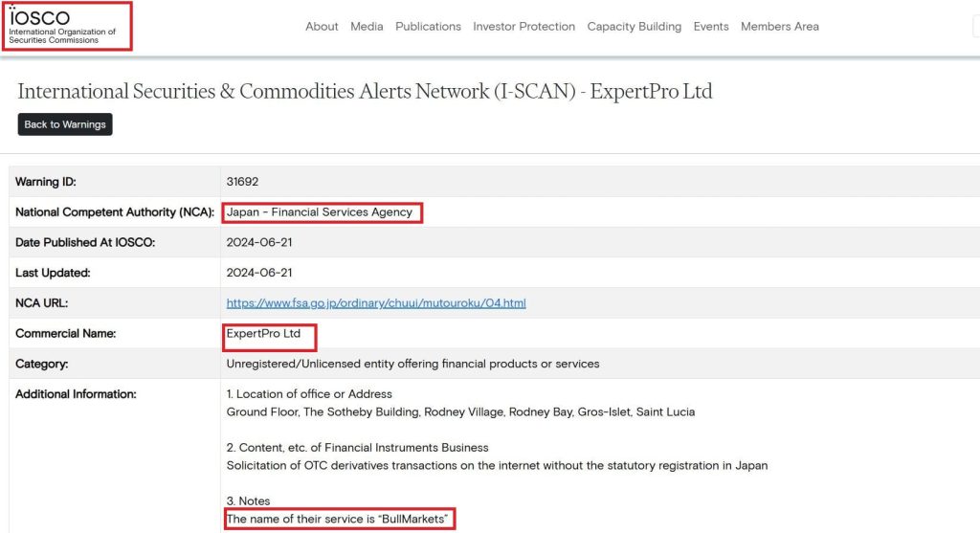Click the BullMarkets service name note
The image size is (980, 533).
click(338, 520)
